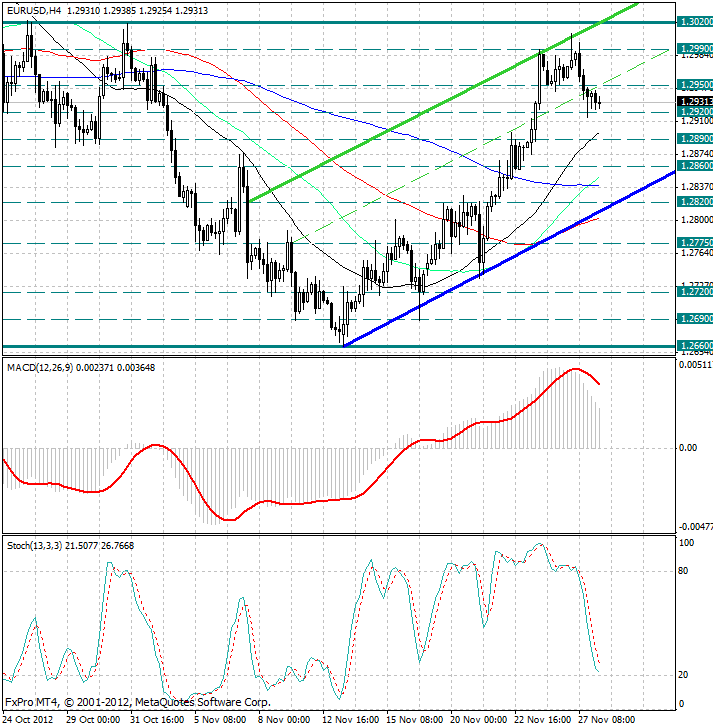The image size is (713, 727).
Task: Click the 5 Nov 08:00 time label
Action: (220, 720)
